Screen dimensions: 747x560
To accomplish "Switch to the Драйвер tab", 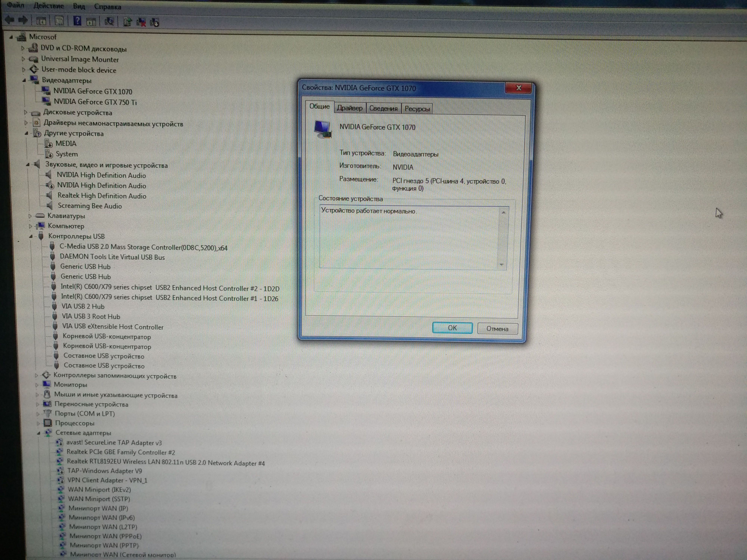I will pos(350,108).
